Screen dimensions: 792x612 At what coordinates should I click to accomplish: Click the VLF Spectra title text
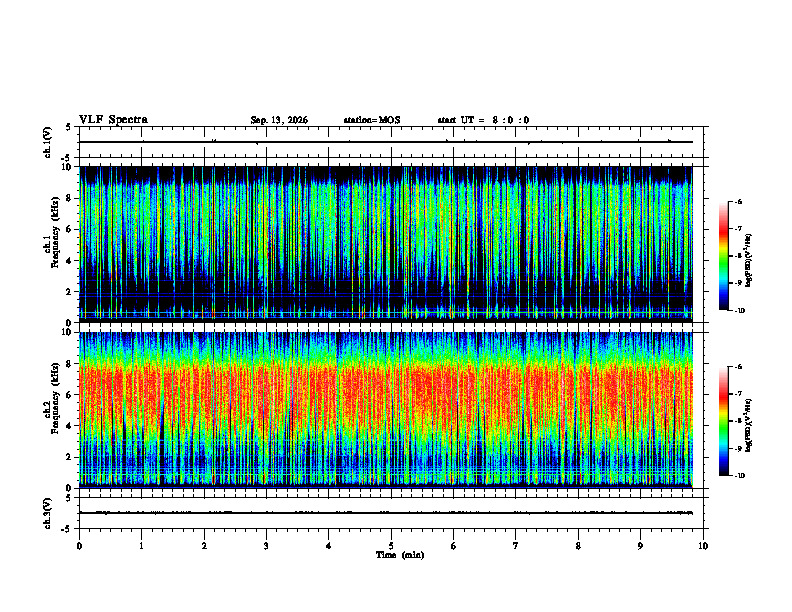tap(113, 120)
